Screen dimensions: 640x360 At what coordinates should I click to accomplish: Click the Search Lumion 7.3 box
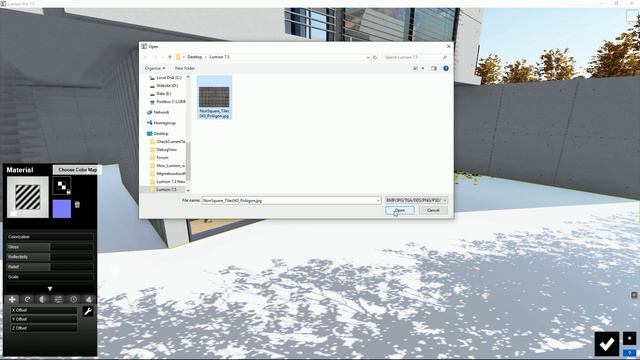416,57
